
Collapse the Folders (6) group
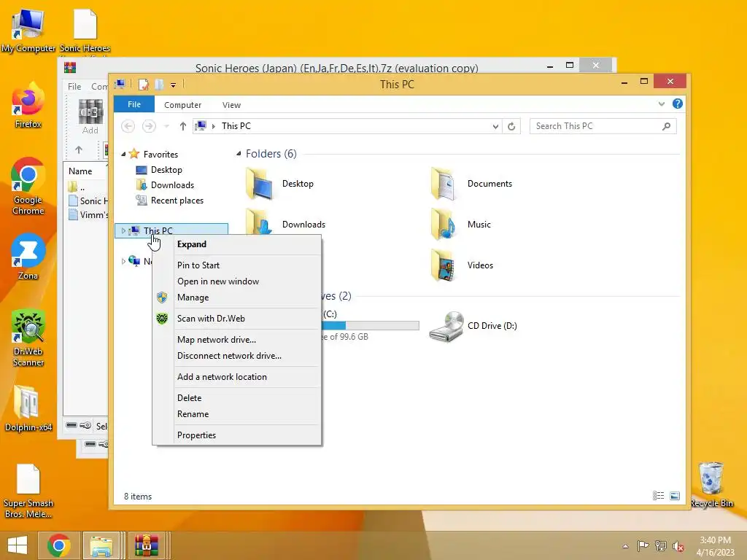(239, 154)
